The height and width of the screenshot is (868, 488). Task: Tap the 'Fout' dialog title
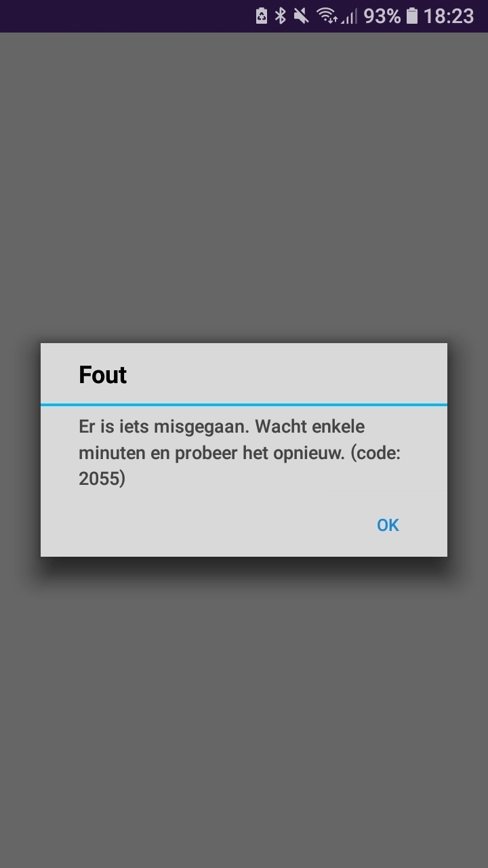point(102,374)
